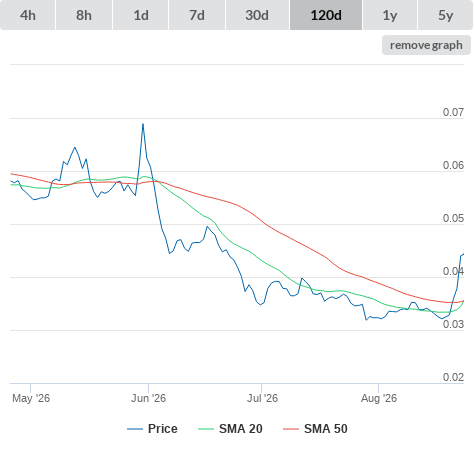Viewport: 474px width, 455px height.
Task: Click the green SMA 20 line swatch
Action: [206, 429]
